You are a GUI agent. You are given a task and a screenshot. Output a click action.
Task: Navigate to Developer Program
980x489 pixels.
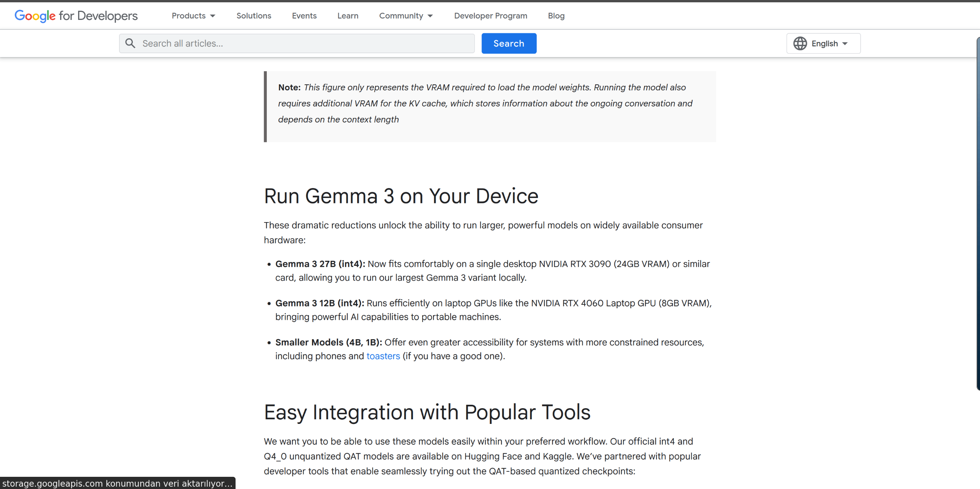(490, 16)
